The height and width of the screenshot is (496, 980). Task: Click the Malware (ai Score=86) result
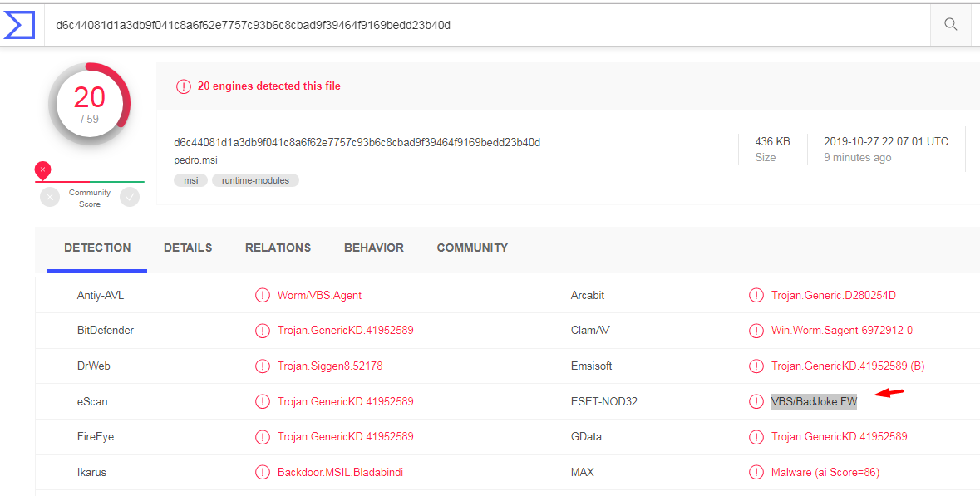point(825,473)
